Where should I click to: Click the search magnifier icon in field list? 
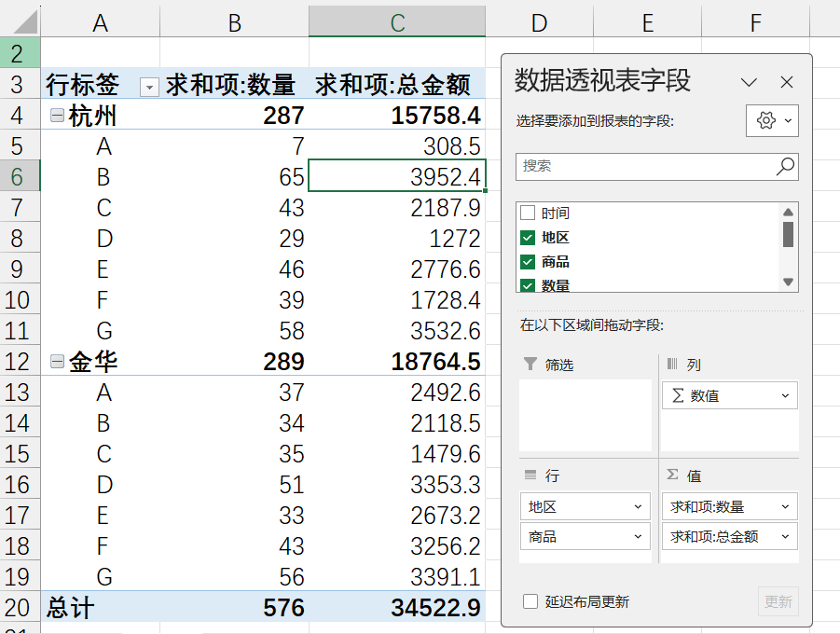[785, 166]
